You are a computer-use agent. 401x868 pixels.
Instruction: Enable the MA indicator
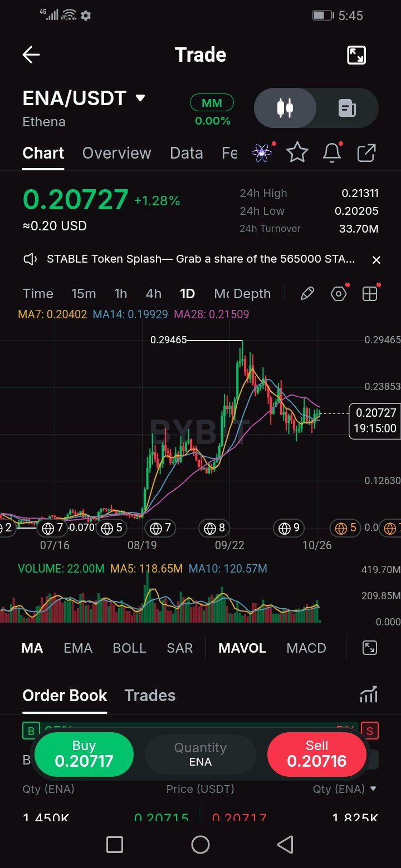pyautogui.click(x=32, y=648)
